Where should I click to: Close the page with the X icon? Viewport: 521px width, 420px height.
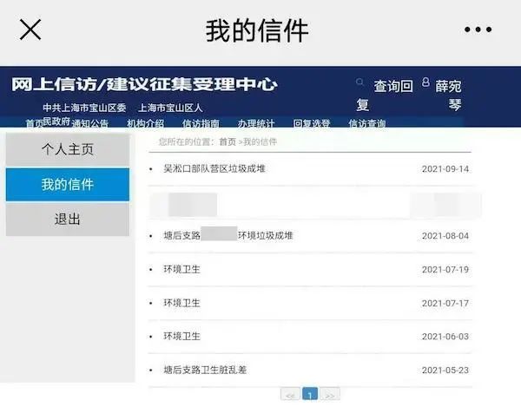pyautogui.click(x=30, y=30)
